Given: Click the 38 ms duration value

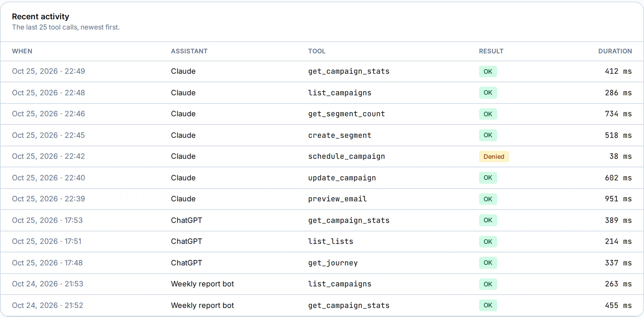Looking at the screenshot, I should click(x=620, y=156).
